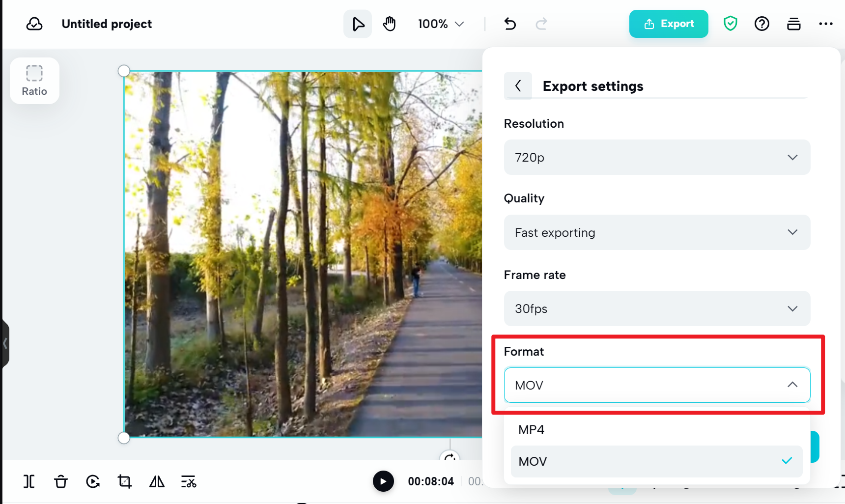The height and width of the screenshot is (504, 845).
Task: Open the Frame rate dropdown
Action: [657, 308]
